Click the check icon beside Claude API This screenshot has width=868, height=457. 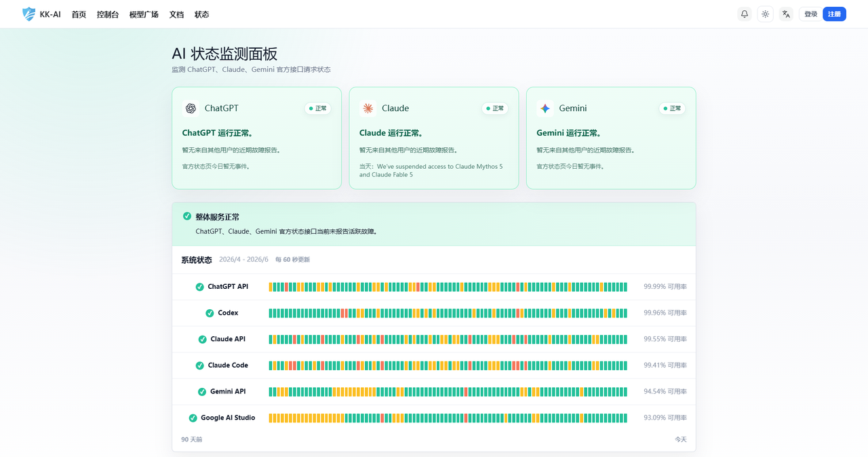coord(202,339)
